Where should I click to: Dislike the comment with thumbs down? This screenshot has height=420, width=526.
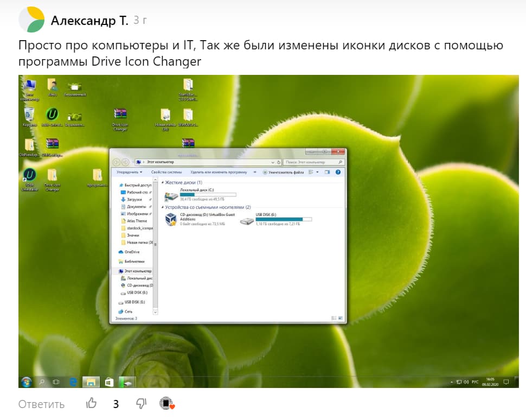tap(141, 404)
